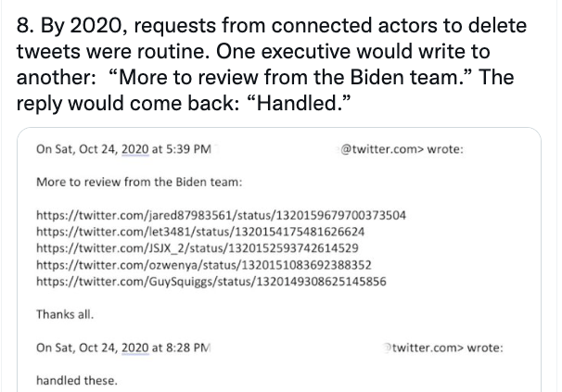
Task: Click the "Thanks all." line in the email
Action: pyautogui.click(x=65, y=314)
